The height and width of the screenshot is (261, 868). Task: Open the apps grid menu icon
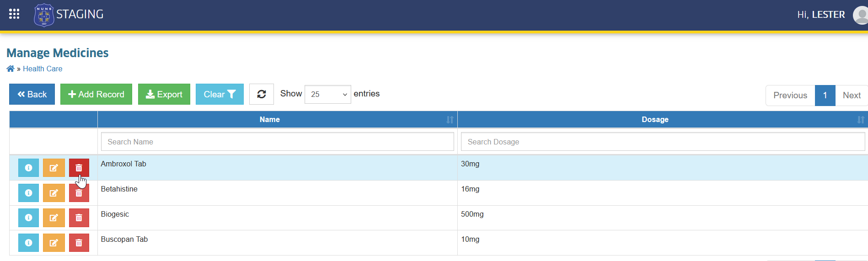pyautogui.click(x=14, y=14)
